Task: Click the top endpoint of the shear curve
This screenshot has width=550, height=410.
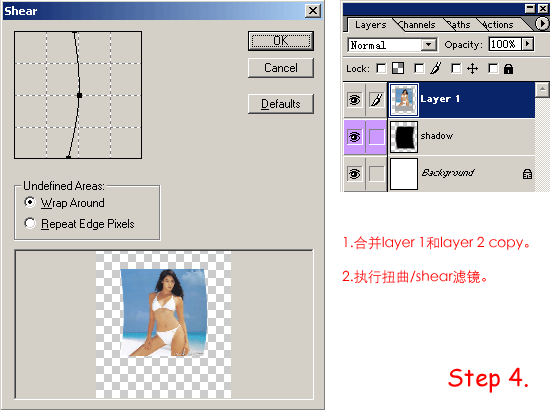Action: coord(74,33)
